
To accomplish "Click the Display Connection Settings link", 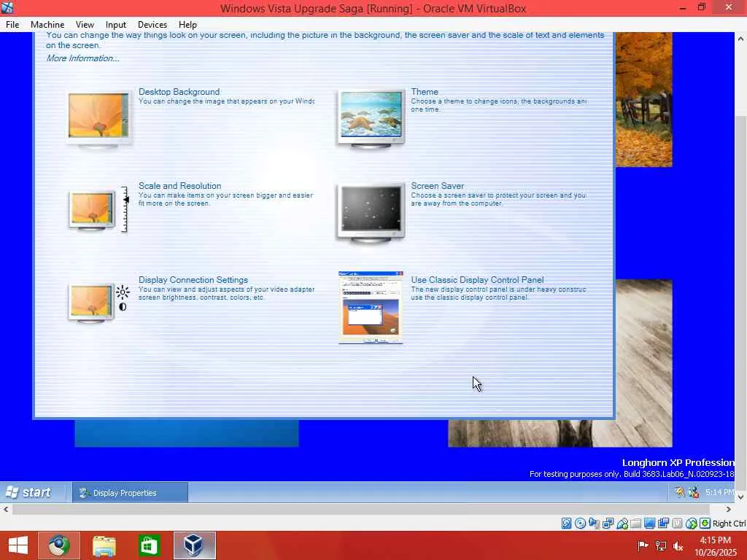I will [193, 279].
